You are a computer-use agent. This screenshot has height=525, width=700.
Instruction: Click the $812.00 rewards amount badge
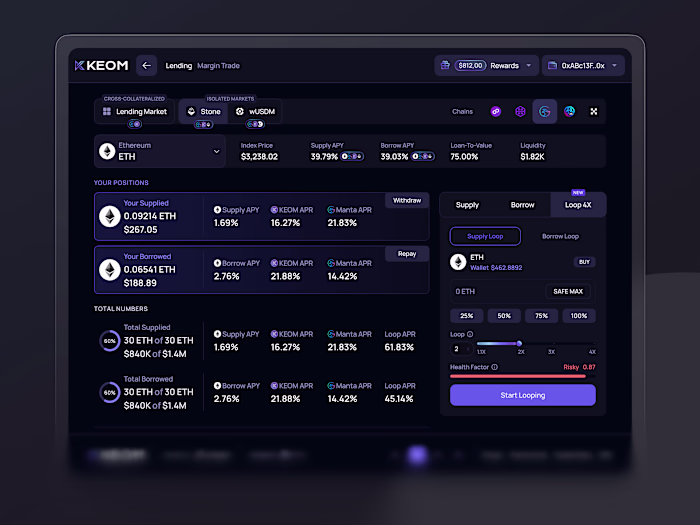click(x=471, y=66)
